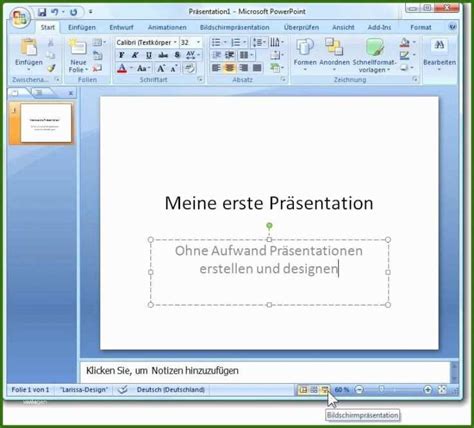Redo the last action
The height and width of the screenshot is (428, 474).
[x=74, y=12]
